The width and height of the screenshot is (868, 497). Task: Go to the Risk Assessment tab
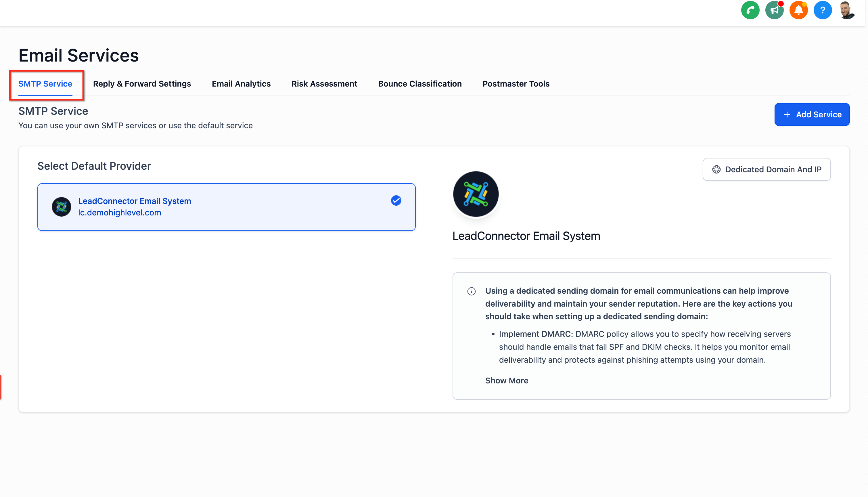pos(324,84)
